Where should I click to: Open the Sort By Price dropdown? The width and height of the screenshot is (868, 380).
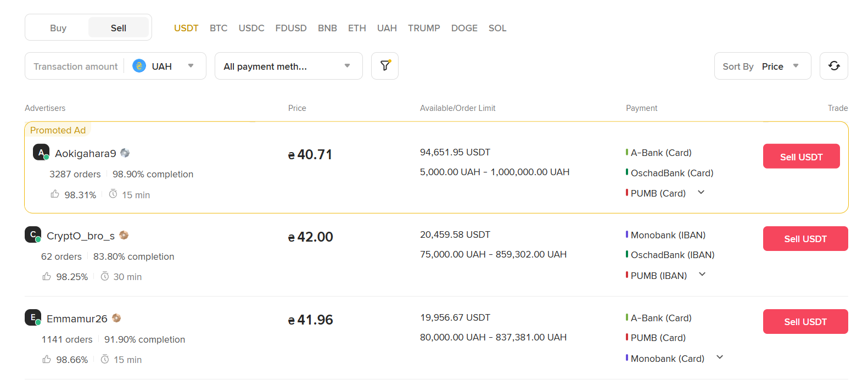click(762, 66)
